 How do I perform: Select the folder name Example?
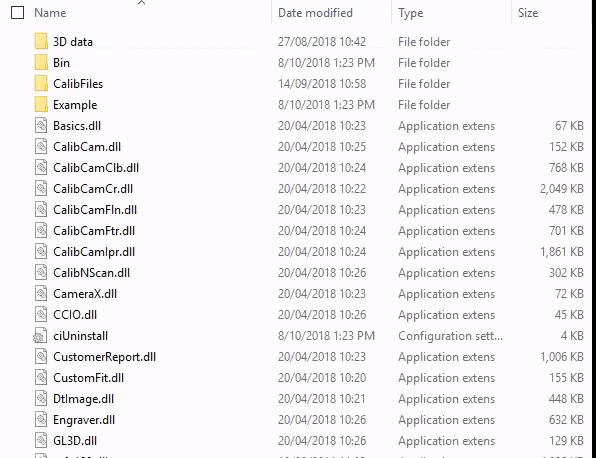(75, 105)
